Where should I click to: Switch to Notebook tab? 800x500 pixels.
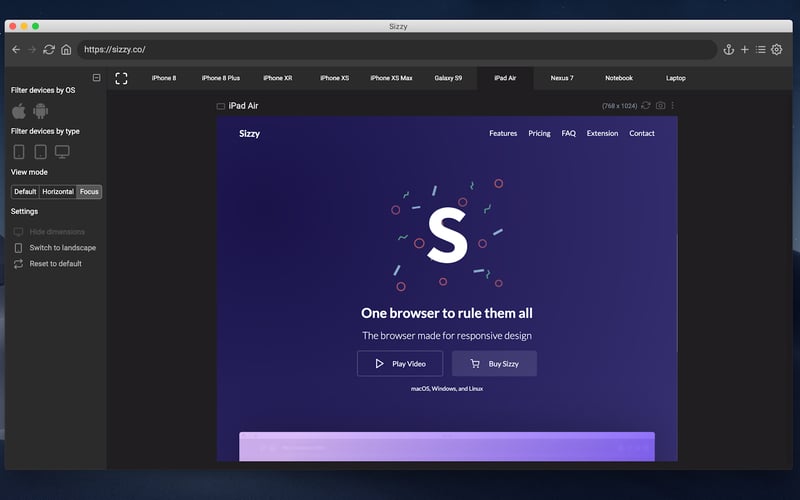(x=619, y=78)
